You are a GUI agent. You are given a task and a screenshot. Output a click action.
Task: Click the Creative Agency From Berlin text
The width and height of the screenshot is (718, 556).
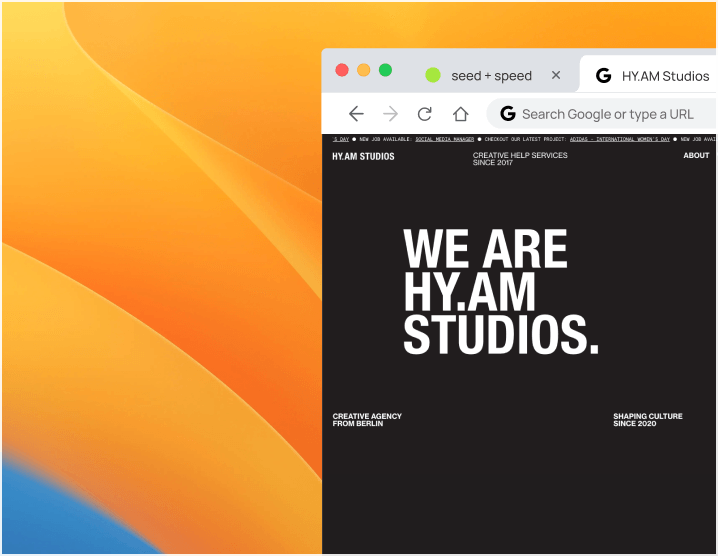pos(367,420)
